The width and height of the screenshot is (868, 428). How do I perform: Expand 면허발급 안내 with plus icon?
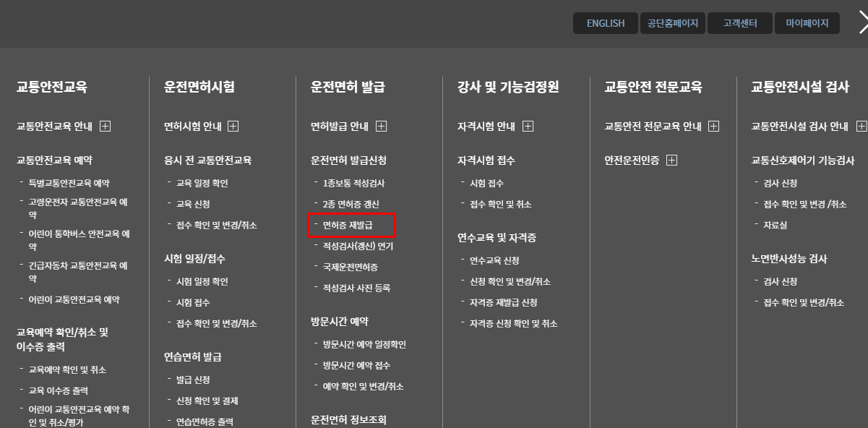coord(382,127)
